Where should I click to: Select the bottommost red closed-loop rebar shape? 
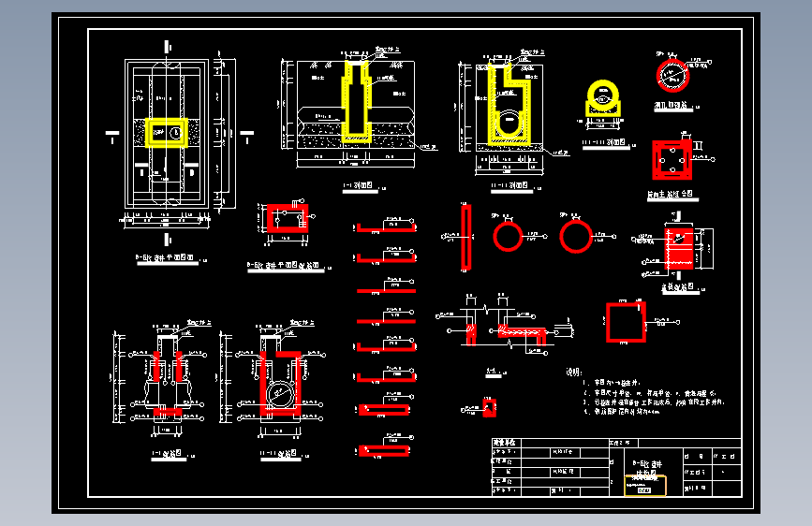pos(384,451)
